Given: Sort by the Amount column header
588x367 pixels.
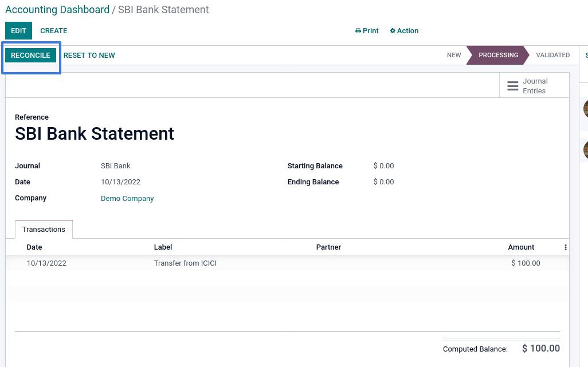Looking at the screenshot, I should tap(521, 247).
